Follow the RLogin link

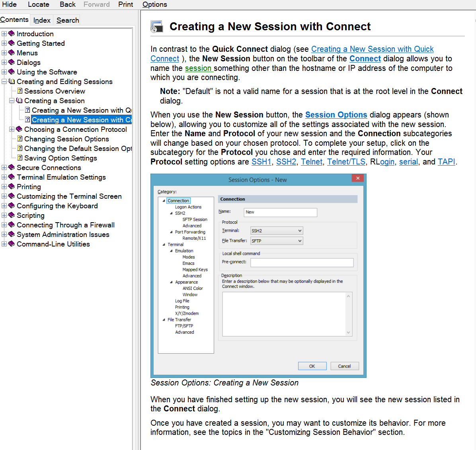(x=387, y=162)
